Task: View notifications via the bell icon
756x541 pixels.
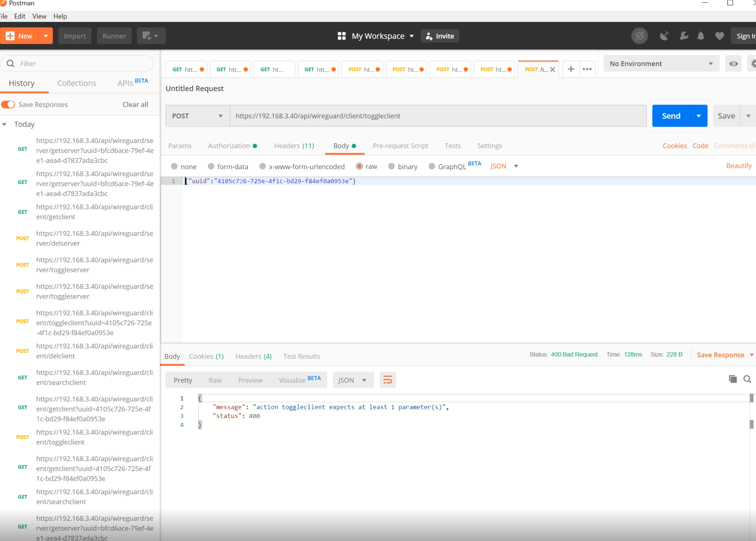Action: [700, 36]
